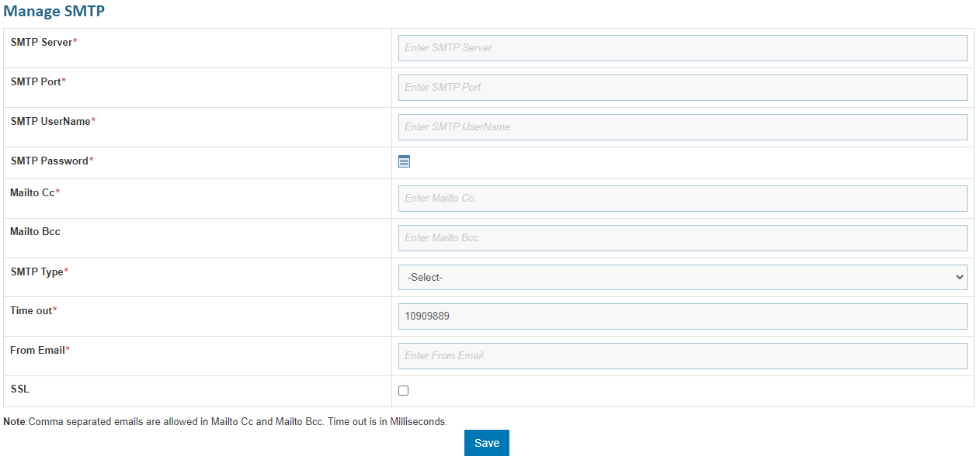Click the Mailto Cc input field
This screenshot has width=980, height=460.
pos(682,198)
